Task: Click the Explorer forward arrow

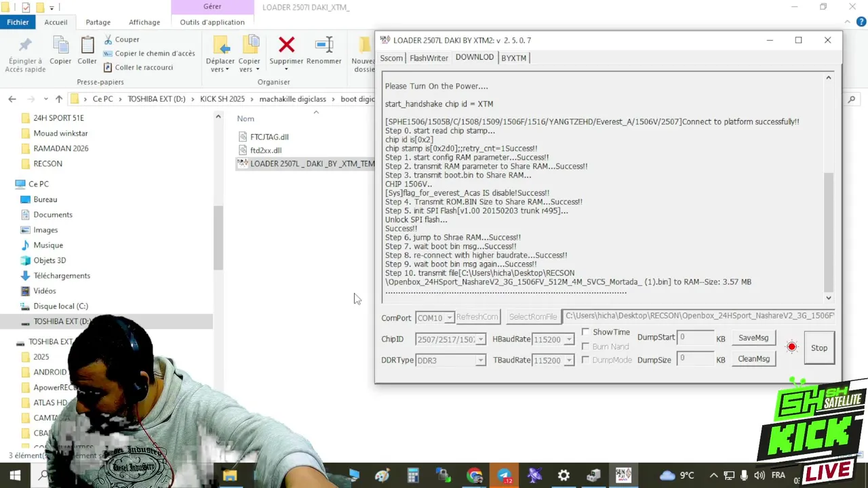Action: point(30,99)
